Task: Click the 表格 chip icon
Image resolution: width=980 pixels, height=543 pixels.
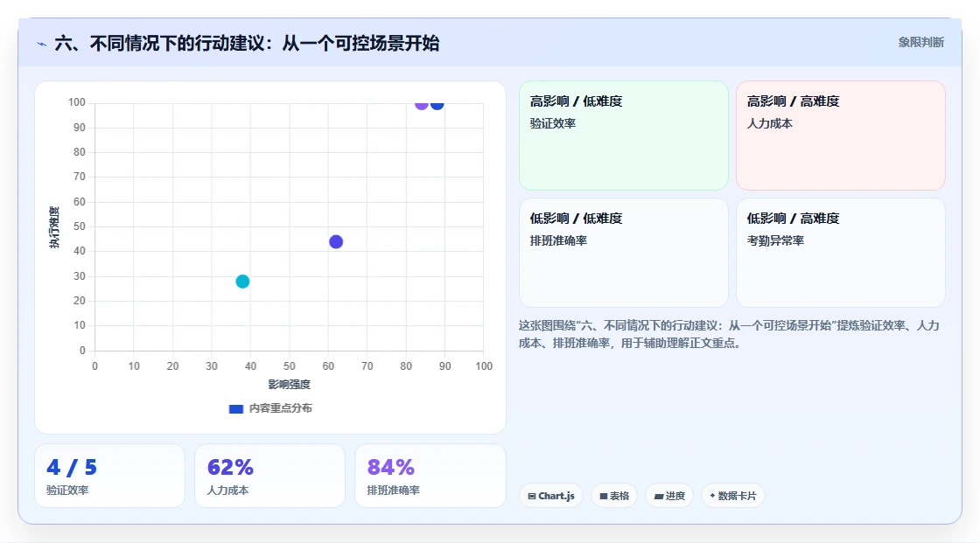Action: pyautogui.click(x=604, y=496)
